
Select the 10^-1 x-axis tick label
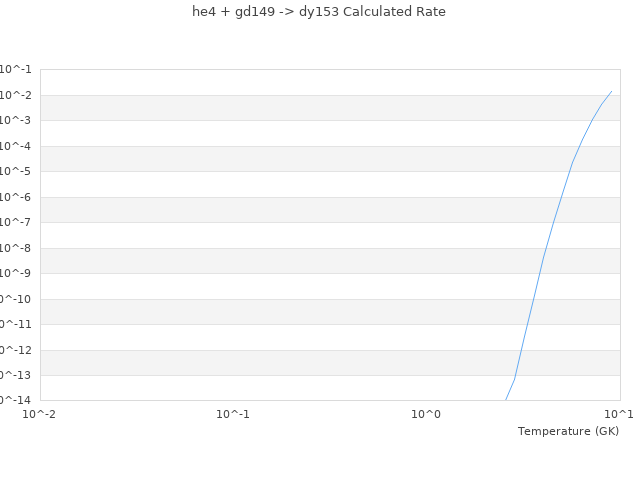click(233, 414)
